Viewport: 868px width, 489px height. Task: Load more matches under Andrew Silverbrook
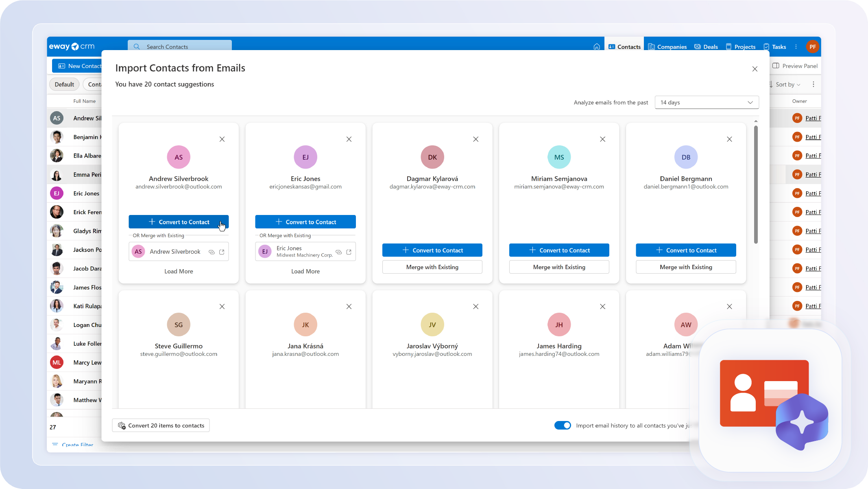(179, 272)
